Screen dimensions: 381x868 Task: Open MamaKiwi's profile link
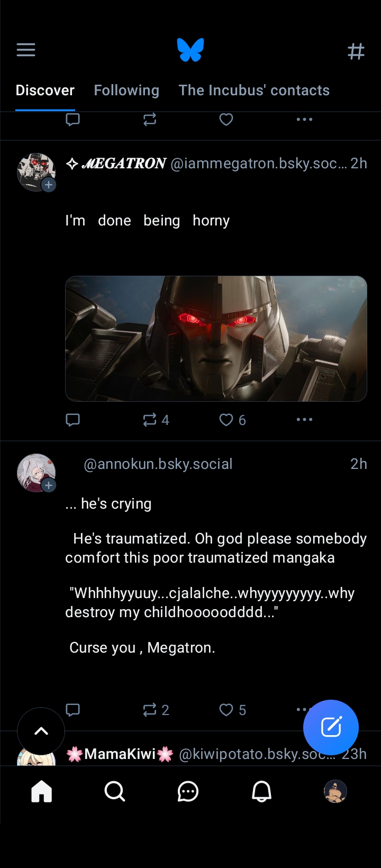pos(120,754)
